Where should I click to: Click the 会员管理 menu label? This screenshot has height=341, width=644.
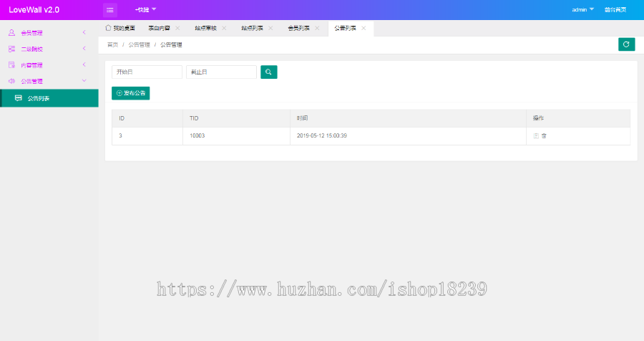(x=31, y=32)
